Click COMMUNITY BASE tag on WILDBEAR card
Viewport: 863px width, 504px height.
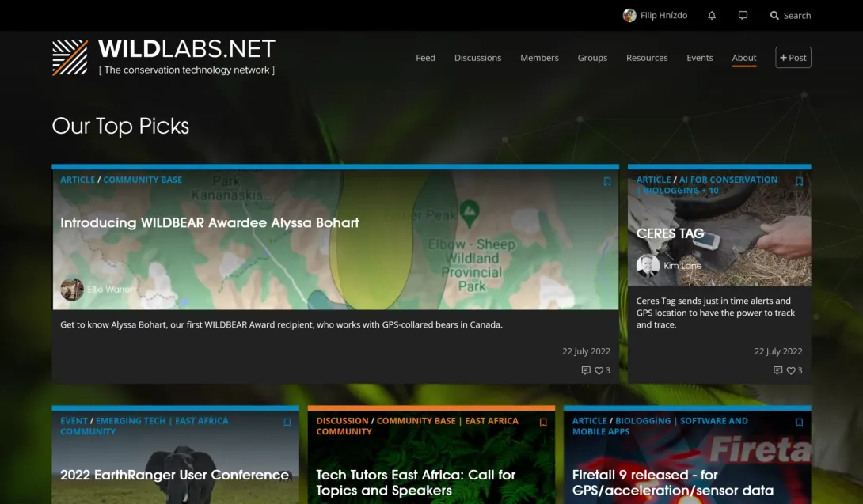pos(143,180)
